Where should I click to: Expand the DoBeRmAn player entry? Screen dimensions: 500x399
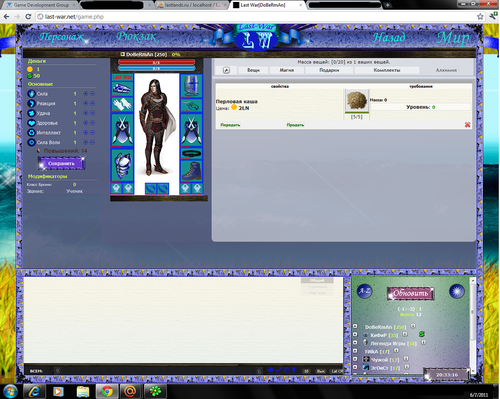point(355,326)
